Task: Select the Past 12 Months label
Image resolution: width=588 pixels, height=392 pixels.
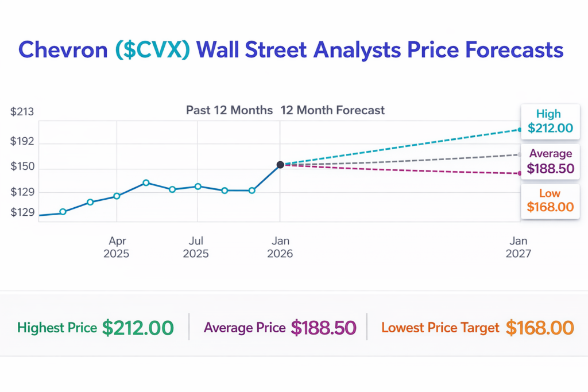Action: pyautogui.click(x=229, y=110)
